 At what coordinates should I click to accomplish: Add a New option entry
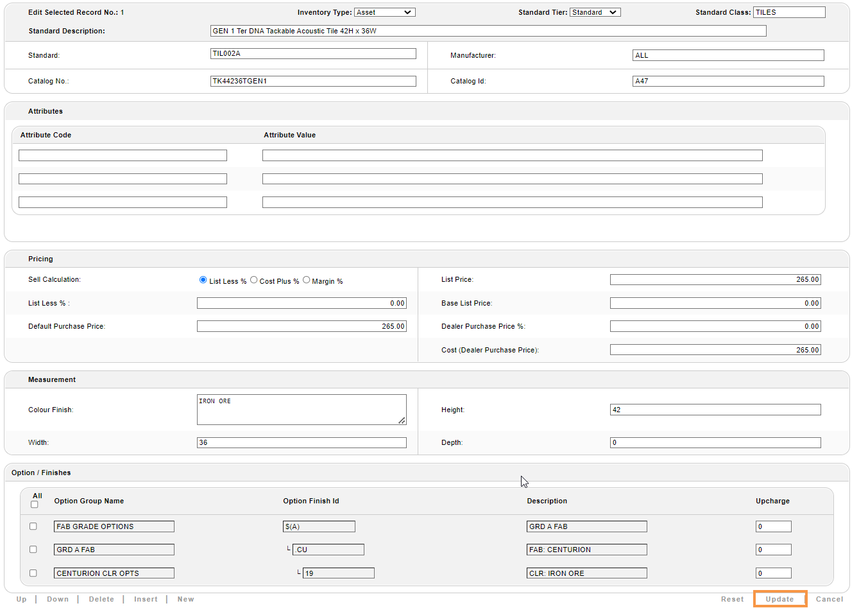[185, 599]
